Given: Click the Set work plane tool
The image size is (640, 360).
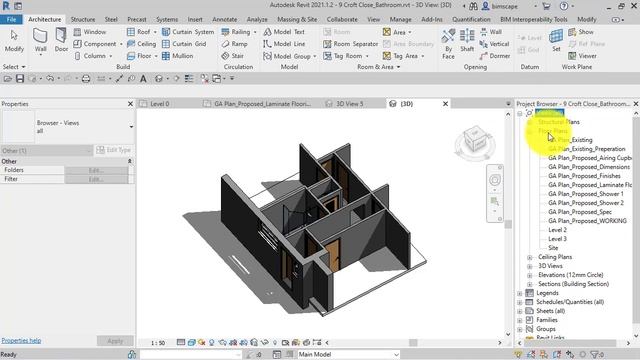Looking at the screenshot, I should pos(556,41).
